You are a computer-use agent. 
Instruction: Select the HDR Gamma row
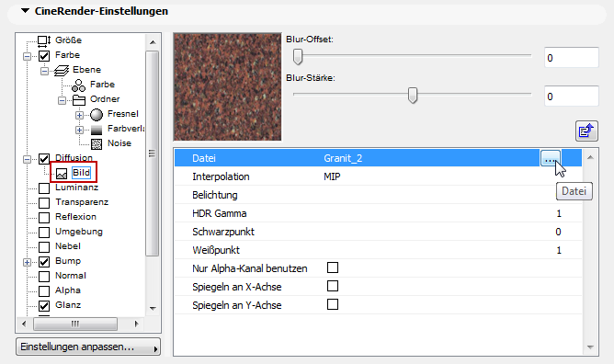378,213
